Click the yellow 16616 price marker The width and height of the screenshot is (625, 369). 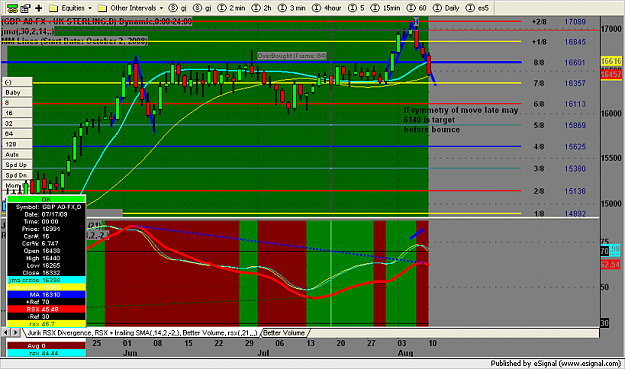point(611,61)
